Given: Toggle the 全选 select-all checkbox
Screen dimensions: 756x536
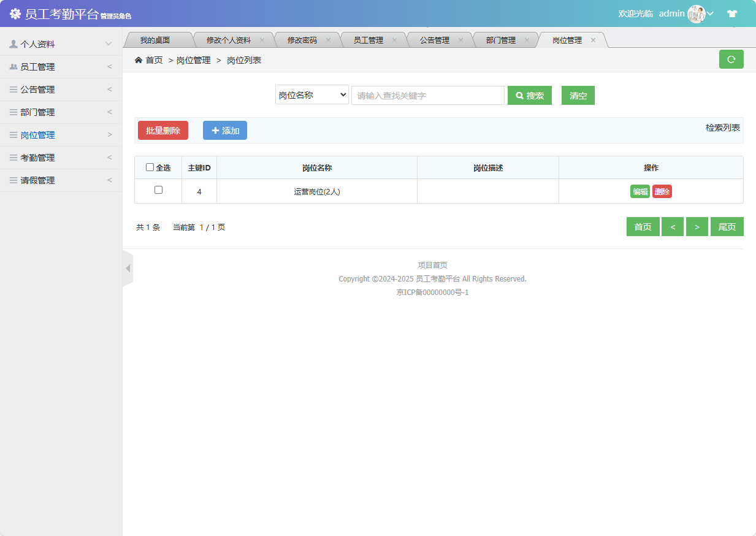Looking at the screenshot, I should pos(149,167).
